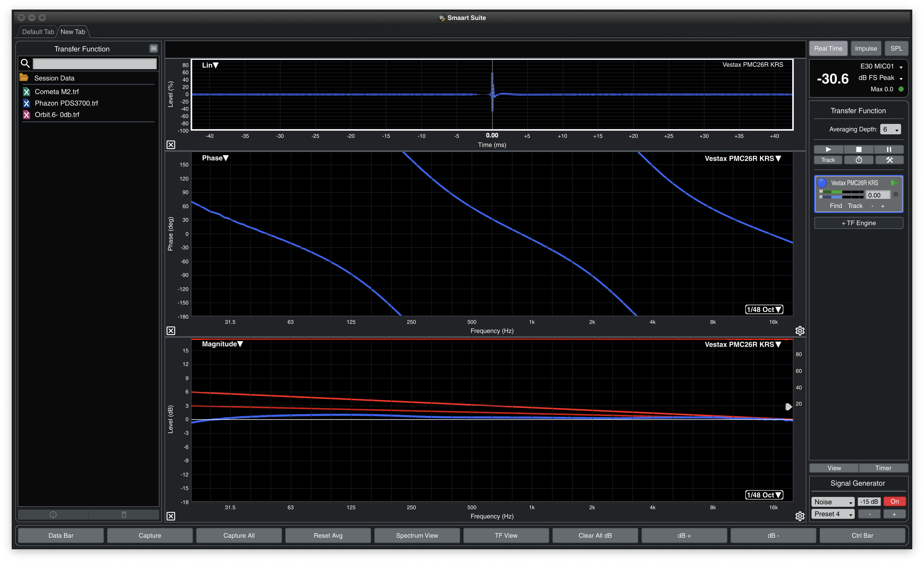
Task: Open the Preset 4 dropdown
Action: click(833, 514)
